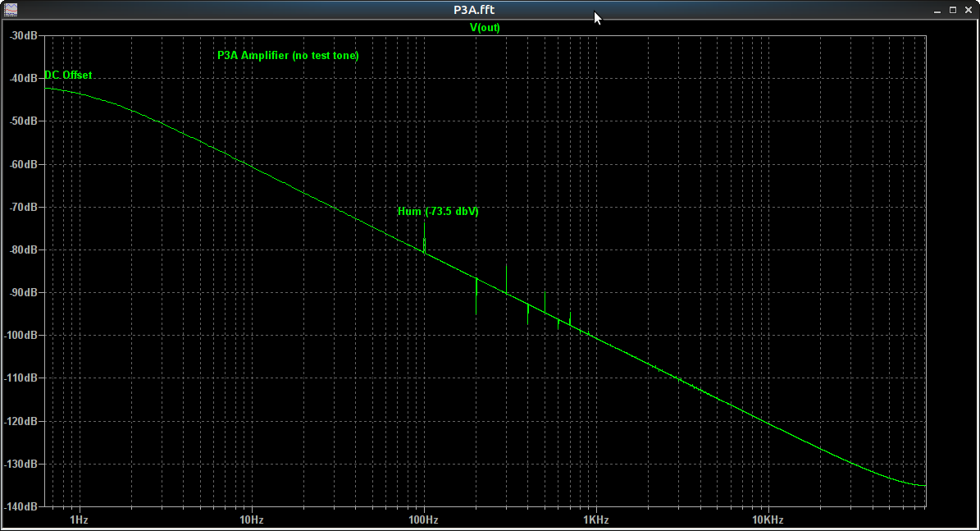This screenshot has height=531, width=980.
Task: Click the -90dB vertical axis label
Action: [x=23, y=292]
